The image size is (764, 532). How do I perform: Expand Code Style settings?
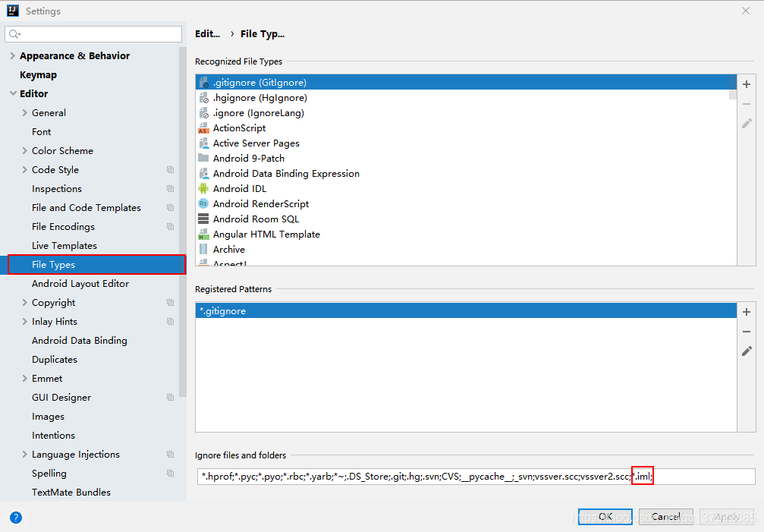coord(24,169)
